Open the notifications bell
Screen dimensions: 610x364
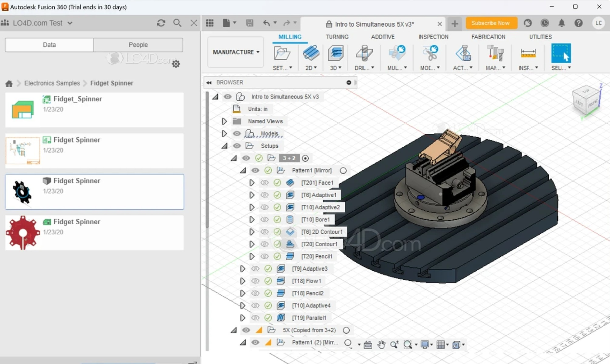point(562,23)
